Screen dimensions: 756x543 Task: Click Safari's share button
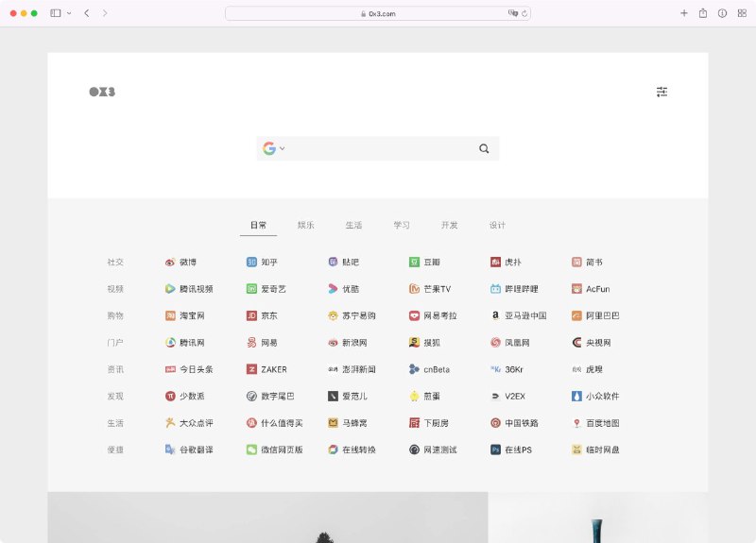(703, 13)
